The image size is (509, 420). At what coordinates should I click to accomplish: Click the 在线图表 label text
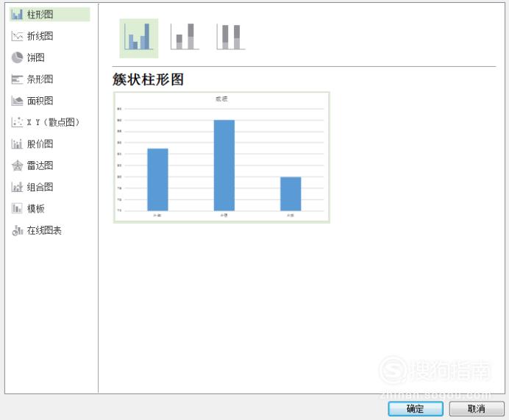[x=44, y=230]
